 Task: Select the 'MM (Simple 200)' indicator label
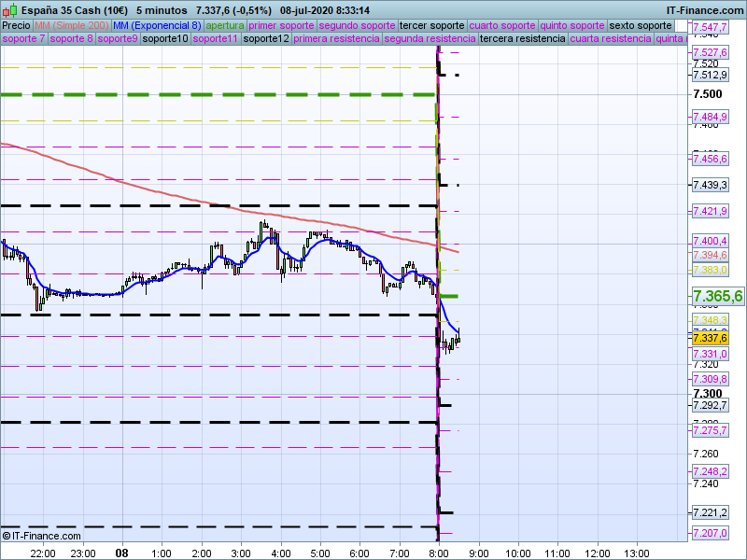pyautogui.click(x=71, y=25)
